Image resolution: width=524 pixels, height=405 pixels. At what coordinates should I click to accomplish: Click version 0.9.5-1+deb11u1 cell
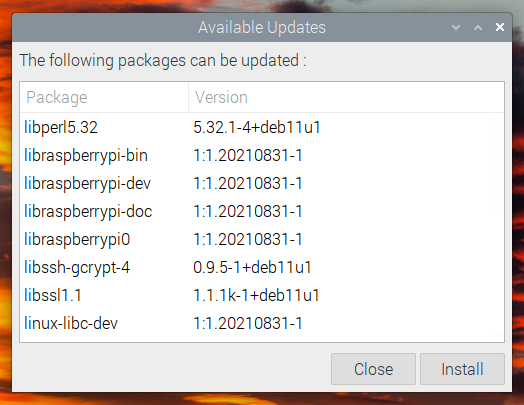coord(252,267)
